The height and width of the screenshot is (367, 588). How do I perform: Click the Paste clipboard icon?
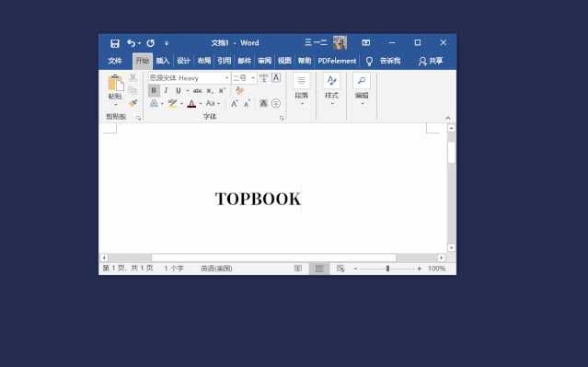pyautogui.click(x=116, y=83)
